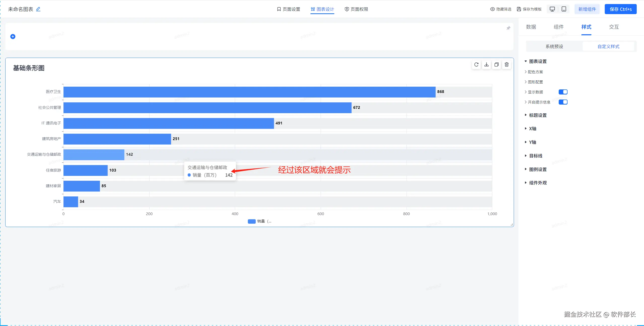Screen dimensions: 644x326
Task: Open the 数据 tab in side panel
Action: (531, 27)
